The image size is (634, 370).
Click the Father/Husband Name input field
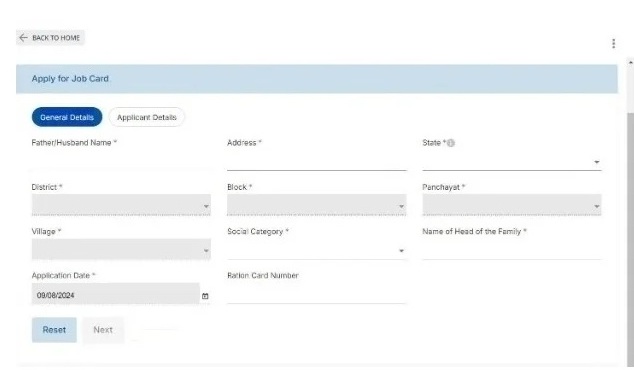(121, 161)
